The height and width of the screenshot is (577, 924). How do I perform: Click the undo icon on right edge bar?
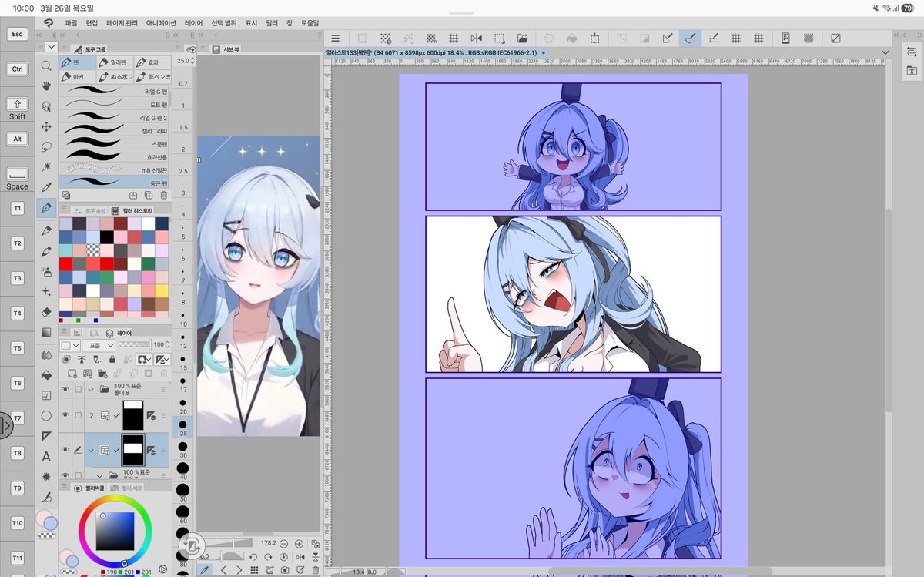point(912,52)
